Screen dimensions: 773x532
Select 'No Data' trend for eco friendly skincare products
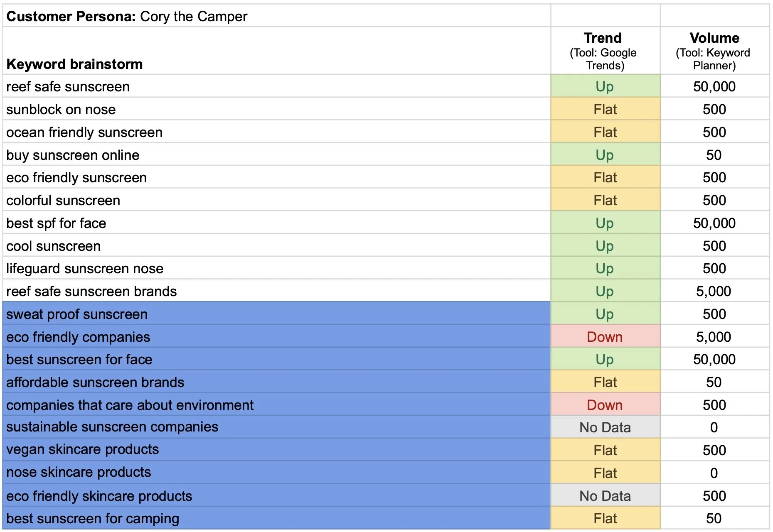[606, 495]
